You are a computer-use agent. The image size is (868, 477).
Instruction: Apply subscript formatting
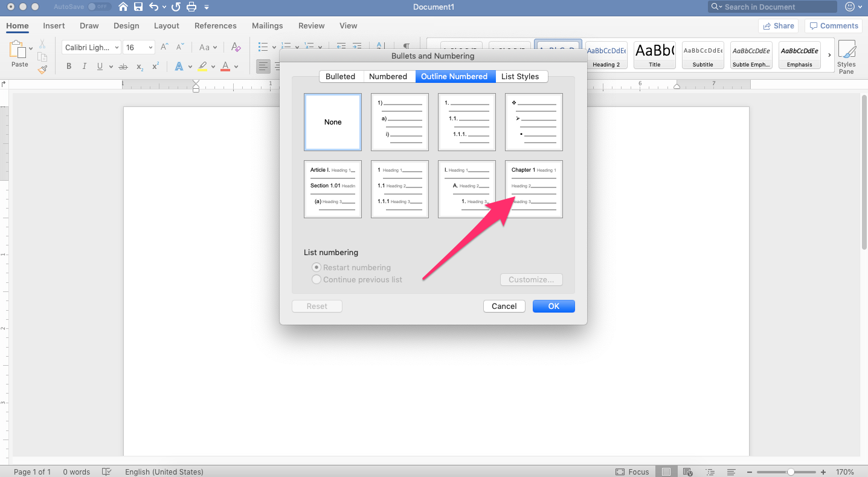140,67
